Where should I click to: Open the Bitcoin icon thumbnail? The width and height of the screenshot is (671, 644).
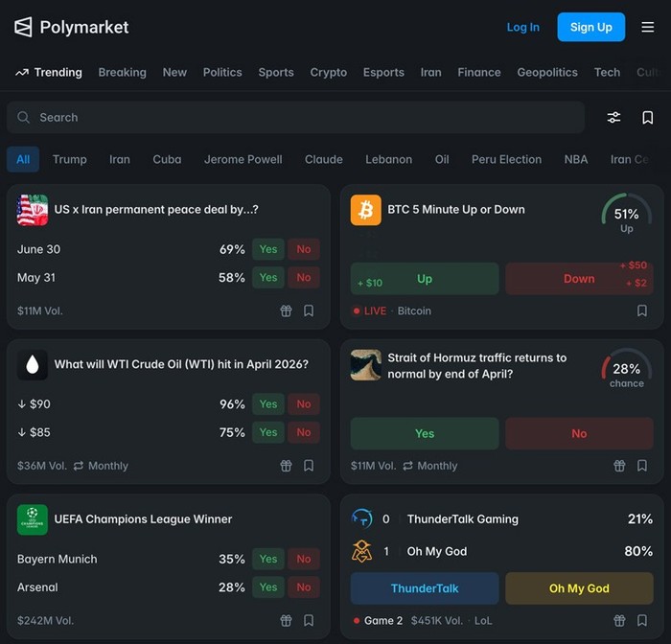click(x=365, y=210)
